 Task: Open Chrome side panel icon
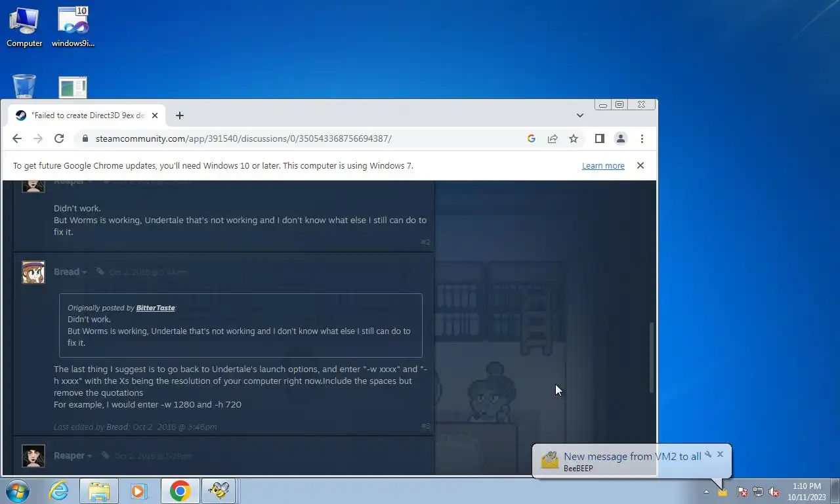[x=599, y=138]
